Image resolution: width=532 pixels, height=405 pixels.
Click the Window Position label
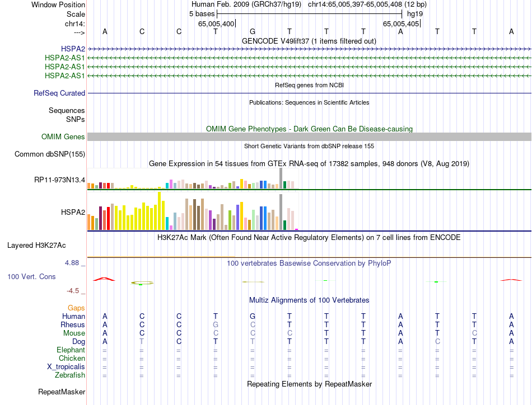coord(58,4)
